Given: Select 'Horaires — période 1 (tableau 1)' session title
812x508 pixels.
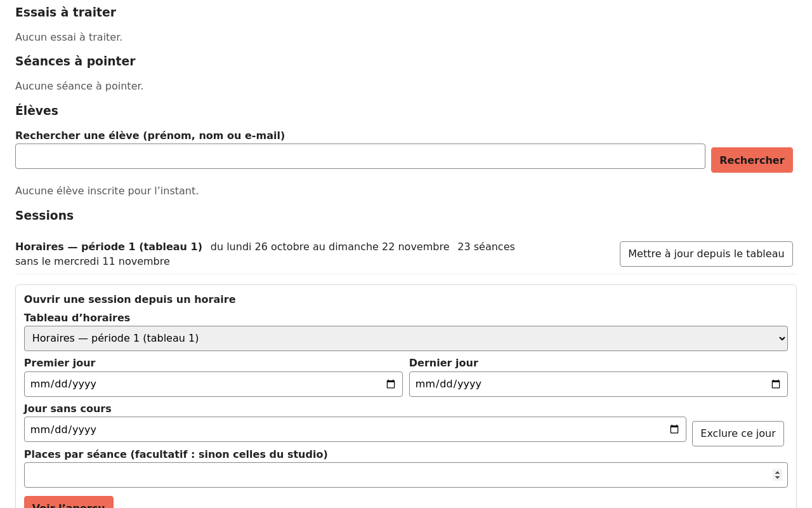Looking at the screenshot, I should pyautogui.click(x=108, y=246).
